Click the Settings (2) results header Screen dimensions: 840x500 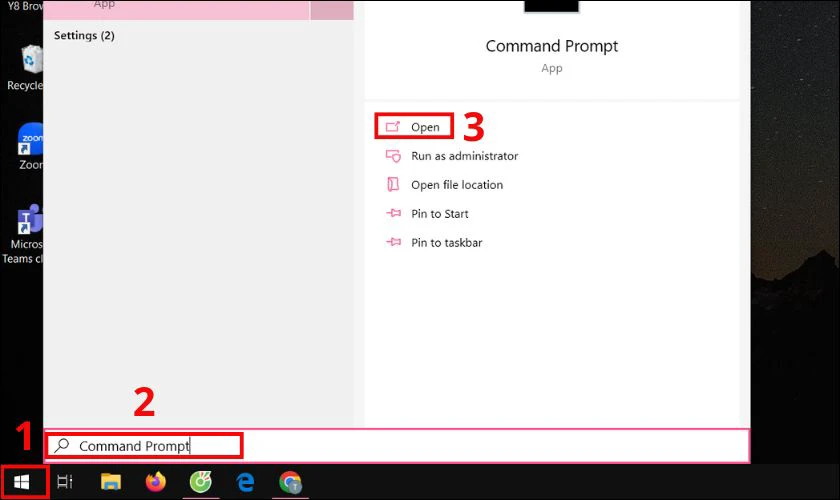pos(84,35)
